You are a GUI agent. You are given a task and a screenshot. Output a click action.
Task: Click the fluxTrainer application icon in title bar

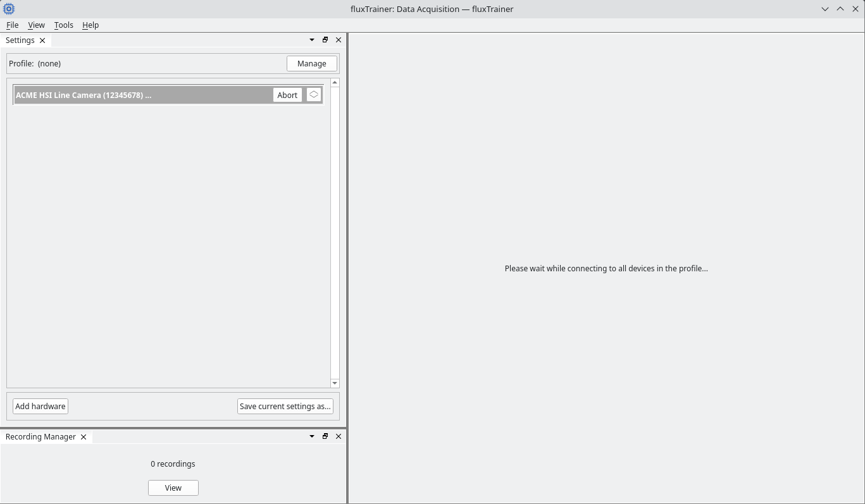pyautogui.click(x=9, y=9)
